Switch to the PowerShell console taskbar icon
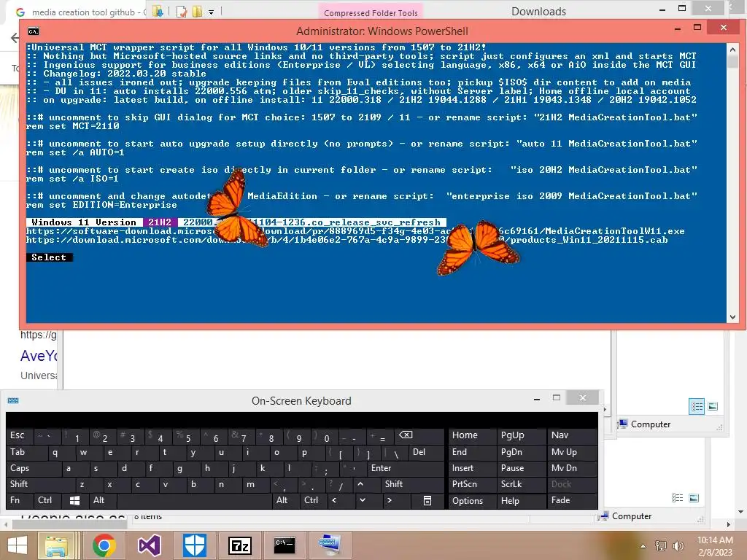Image resolution: width=747 pixels, height=560 pixels. coord(285,545)
